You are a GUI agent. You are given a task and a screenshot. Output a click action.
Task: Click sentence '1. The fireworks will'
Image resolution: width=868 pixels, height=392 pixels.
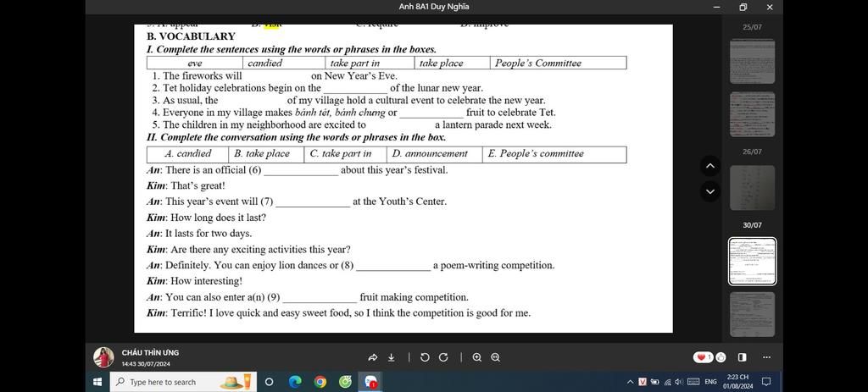tap(197, 75)
